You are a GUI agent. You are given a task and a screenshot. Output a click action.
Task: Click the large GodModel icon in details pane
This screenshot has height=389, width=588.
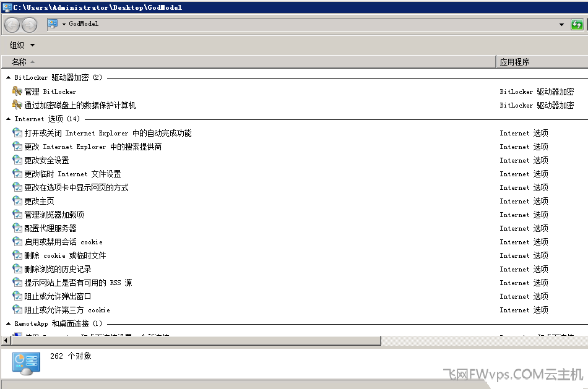pos(26,364)
